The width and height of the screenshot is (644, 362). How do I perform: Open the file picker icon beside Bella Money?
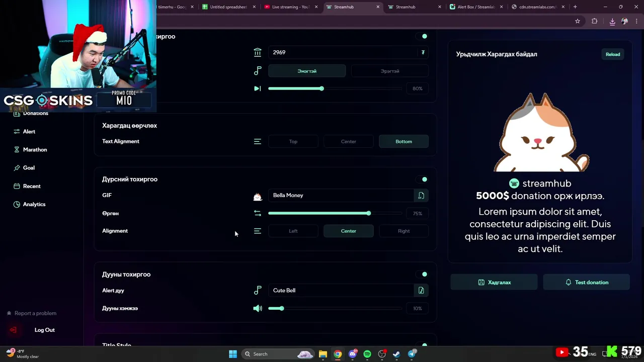tap(421, 195)
